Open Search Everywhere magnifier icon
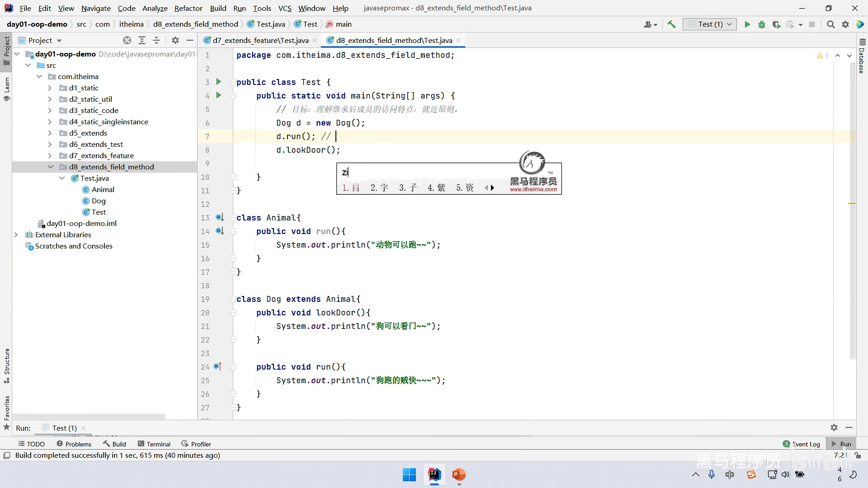Viewport: 868px width, 488px height. pyautogui.click(x=830, y=24)
